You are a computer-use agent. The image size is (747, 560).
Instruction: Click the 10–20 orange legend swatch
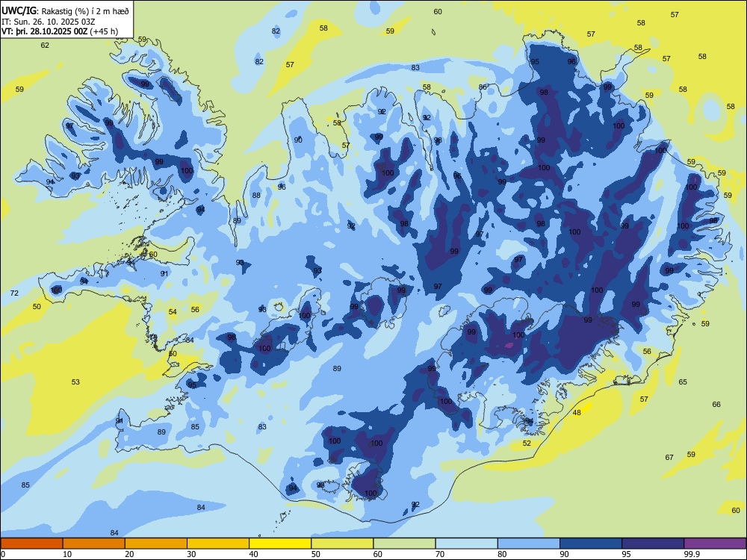point(94,544)
